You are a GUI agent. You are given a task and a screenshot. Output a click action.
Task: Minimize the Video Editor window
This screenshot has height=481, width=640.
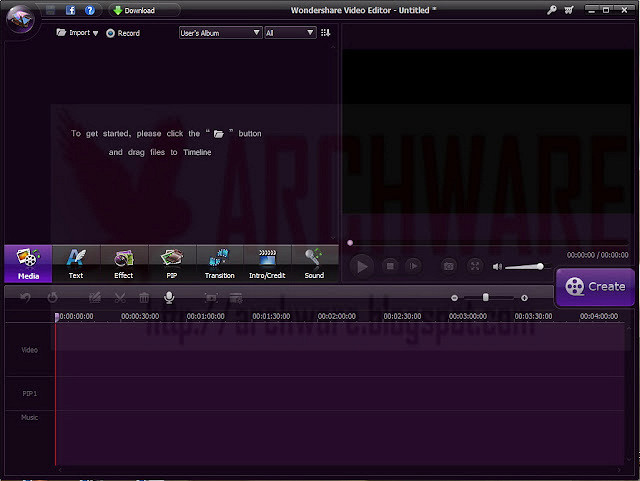591,10
